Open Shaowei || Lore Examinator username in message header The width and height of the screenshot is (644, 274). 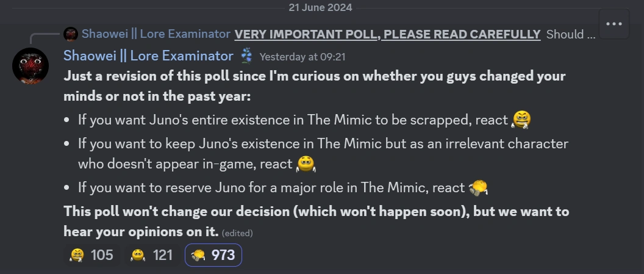coord(148,56)
